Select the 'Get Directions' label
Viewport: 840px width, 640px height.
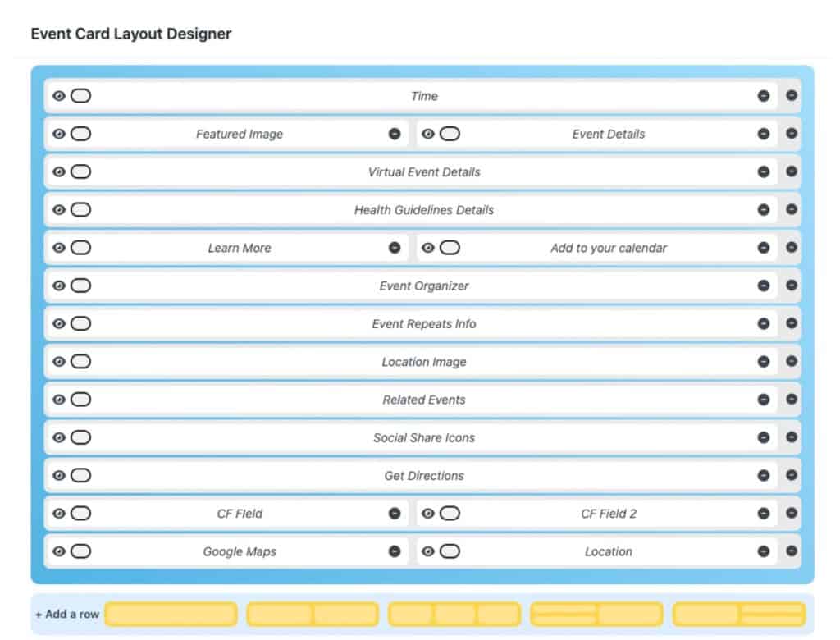click(x=424, y=475)
